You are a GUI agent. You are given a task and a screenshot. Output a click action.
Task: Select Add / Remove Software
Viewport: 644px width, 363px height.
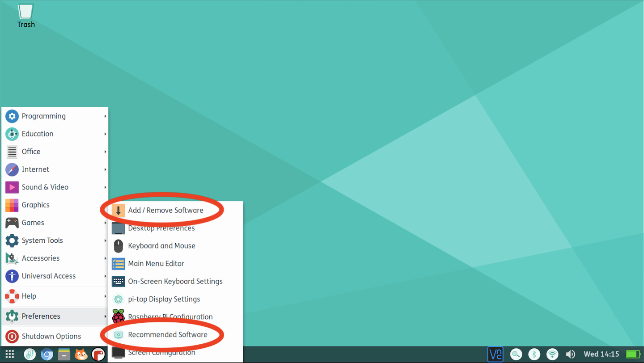(x=165, y=210)
